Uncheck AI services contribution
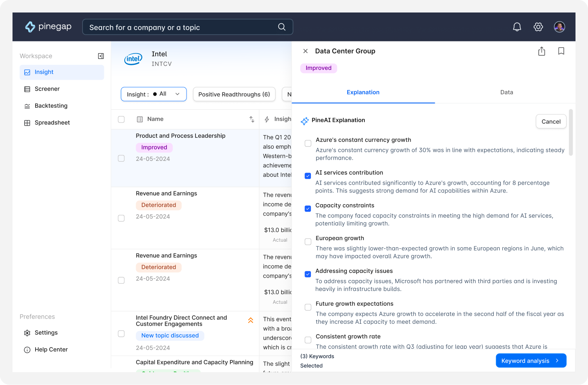 point(308,176)
